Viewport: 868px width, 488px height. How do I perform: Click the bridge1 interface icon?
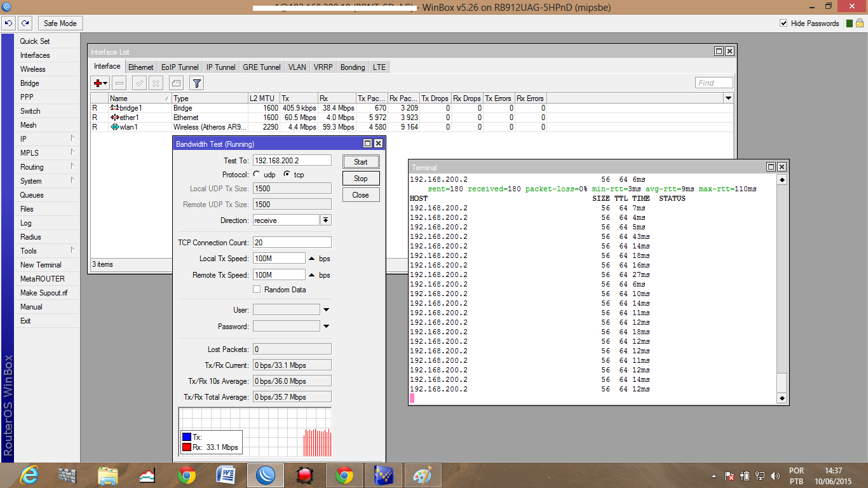pos(115,108)
